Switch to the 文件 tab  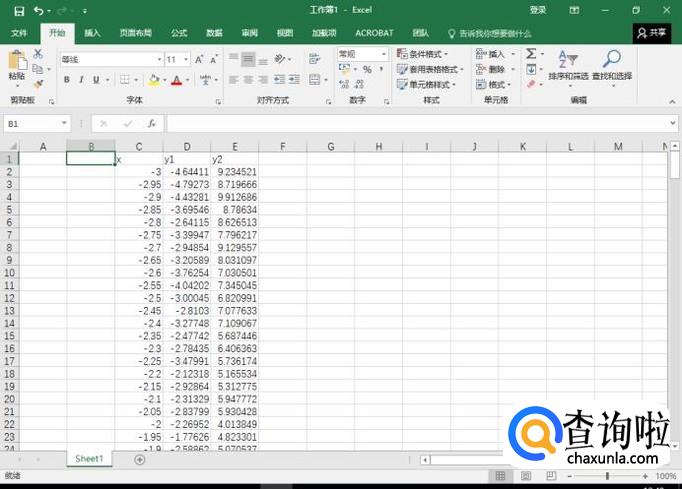(x=19, y=33)
